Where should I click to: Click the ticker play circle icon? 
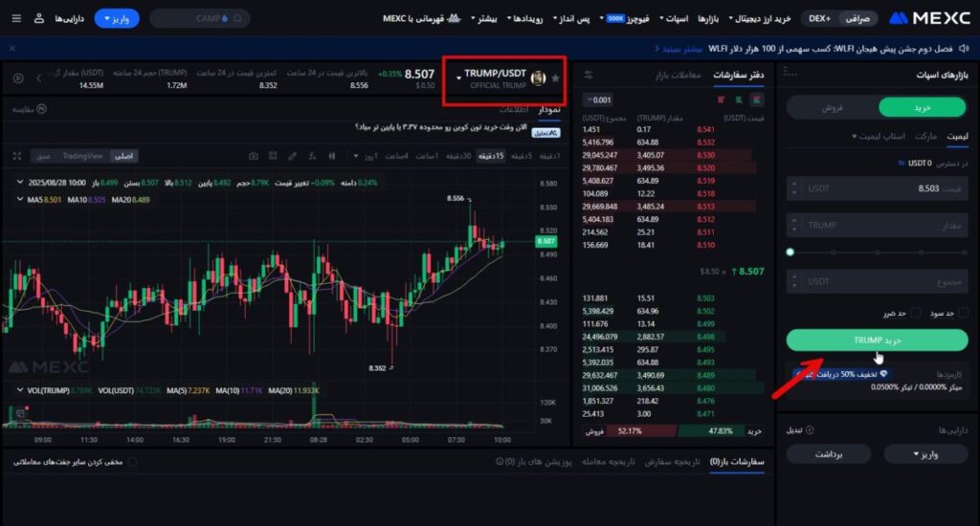[18, 78]
